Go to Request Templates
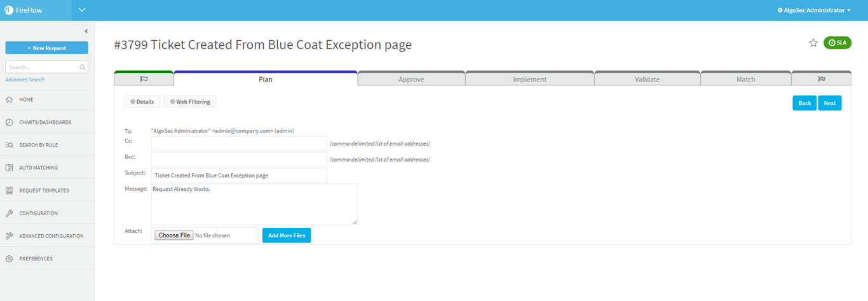This screenshot has height=301, width=868. point(43,190)
